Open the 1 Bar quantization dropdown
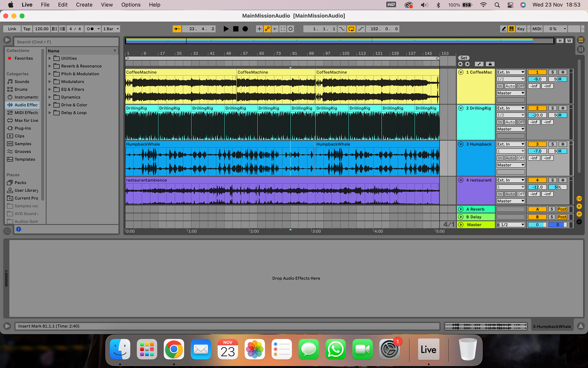Viewport: 588px width, 368px height. click(x=111, y=29)
